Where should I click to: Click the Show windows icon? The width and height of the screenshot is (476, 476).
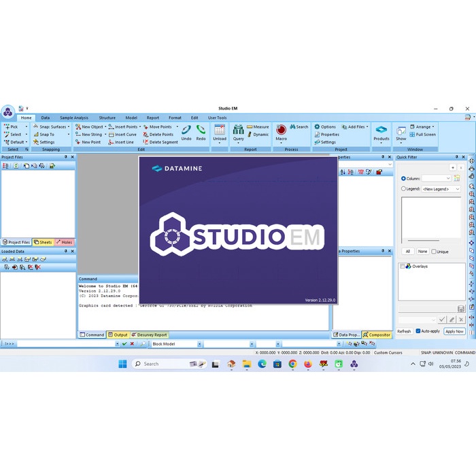[x=401, y=131]
